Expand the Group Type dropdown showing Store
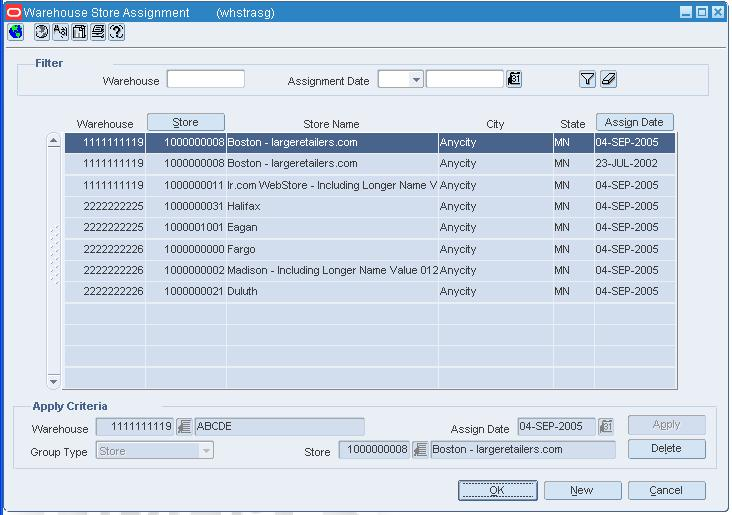The image size is (732, 515). (205, 451)
